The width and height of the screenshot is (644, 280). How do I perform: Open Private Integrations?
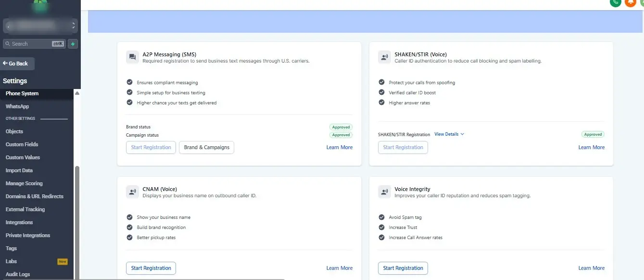(x=28, y=235)
